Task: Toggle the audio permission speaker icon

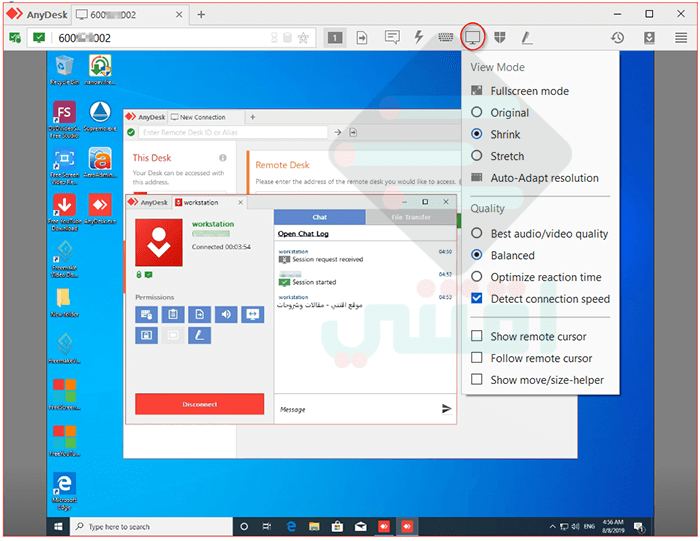Action: (x=226, y=315)
